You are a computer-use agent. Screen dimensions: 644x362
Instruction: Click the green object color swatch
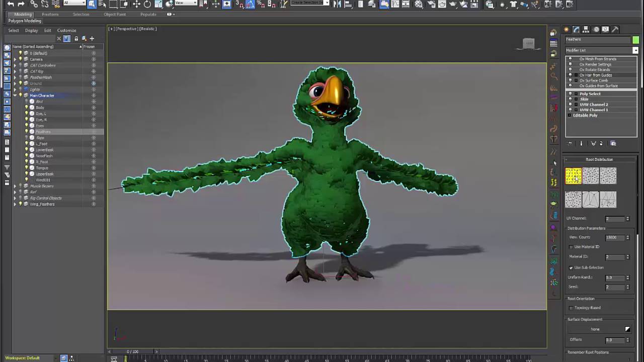636,40
